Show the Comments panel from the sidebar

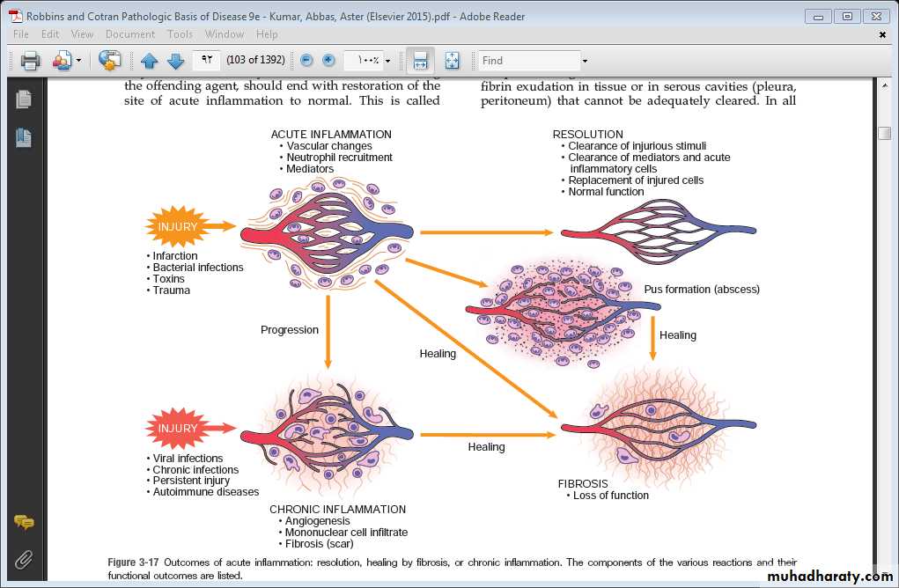[24, 523]
